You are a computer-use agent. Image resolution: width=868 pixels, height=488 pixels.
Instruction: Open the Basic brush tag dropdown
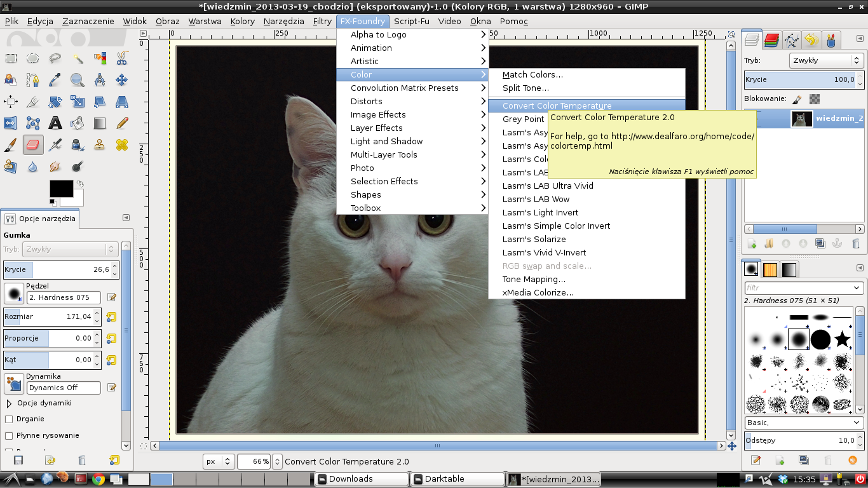804,423
